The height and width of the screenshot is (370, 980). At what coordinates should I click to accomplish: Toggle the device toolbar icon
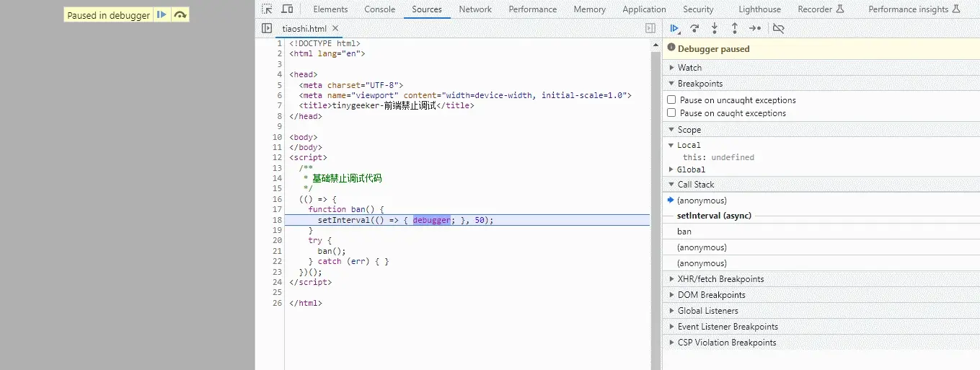point(287,9)
